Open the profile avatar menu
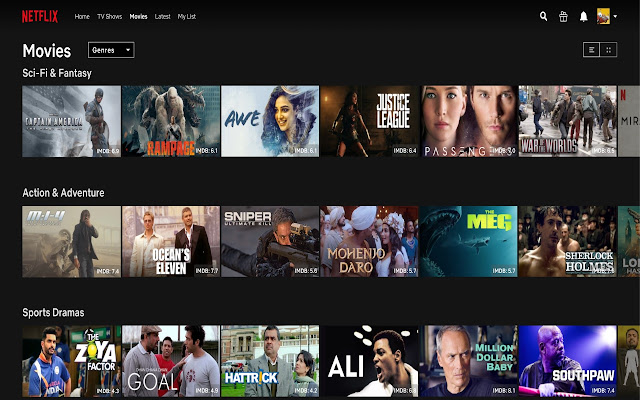The width and height of the screenshot is (640, 400). (x=603, y=16)
